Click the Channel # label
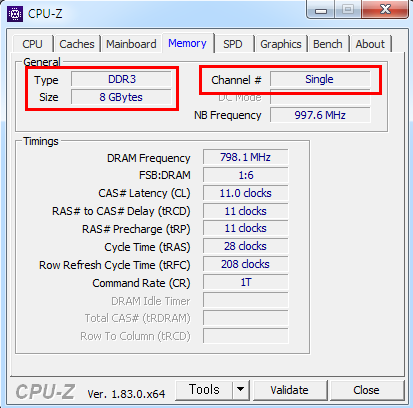The image size is (413, 408). click(x=236, y=80)
